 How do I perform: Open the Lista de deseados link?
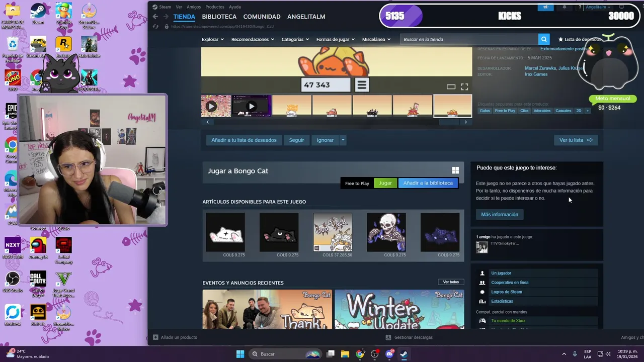579,39
